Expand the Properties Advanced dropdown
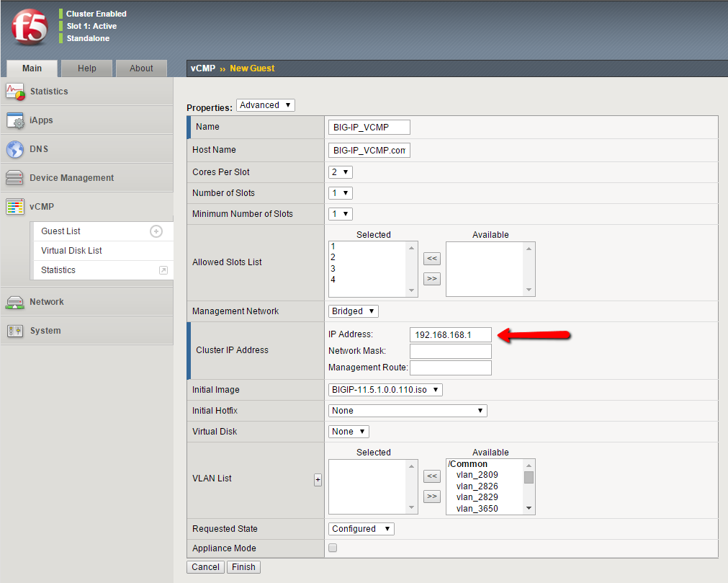Screen dimensions: 728x583 [265, 105]
